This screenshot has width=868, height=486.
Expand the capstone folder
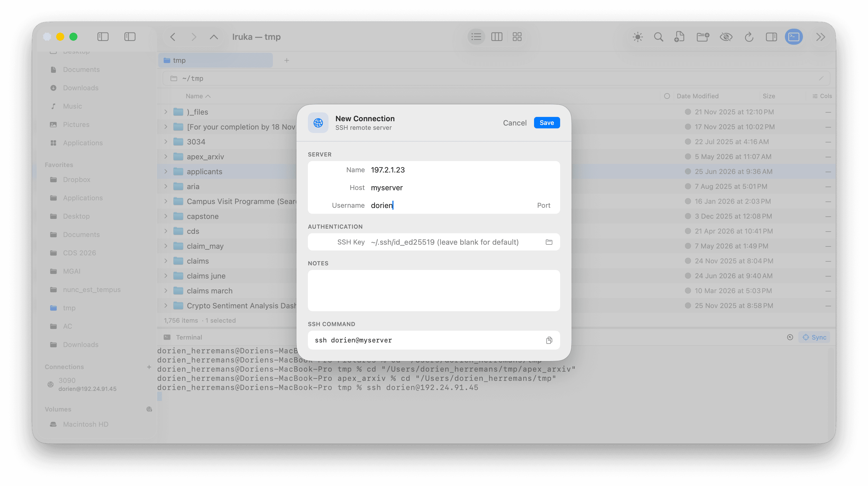pos(165,216)
